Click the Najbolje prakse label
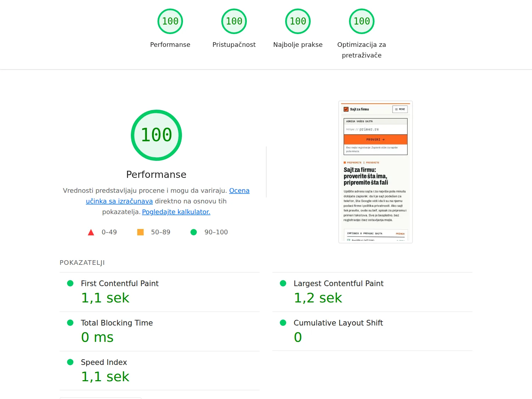The width and height of the screenshot is (532, 399). click(x=298, y=45)
